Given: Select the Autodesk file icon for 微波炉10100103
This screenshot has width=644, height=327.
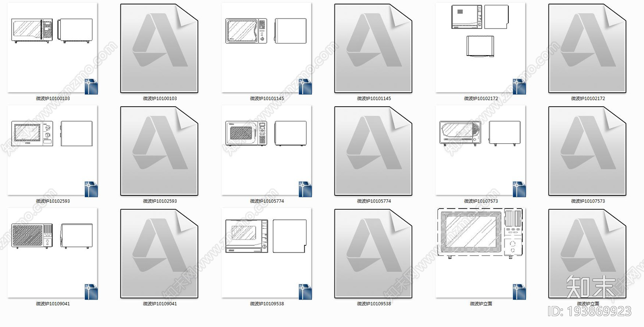Looking at the screenshot, I should point(159,48).
